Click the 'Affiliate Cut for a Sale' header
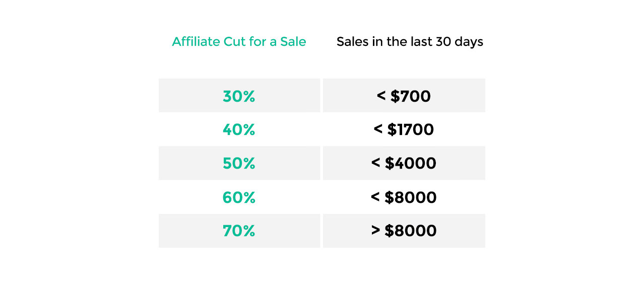644x288 pixels. tap(239, 41)
